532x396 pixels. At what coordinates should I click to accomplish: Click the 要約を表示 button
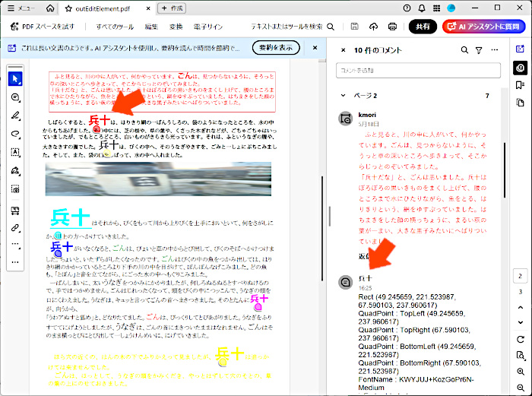tap(276, 48)
